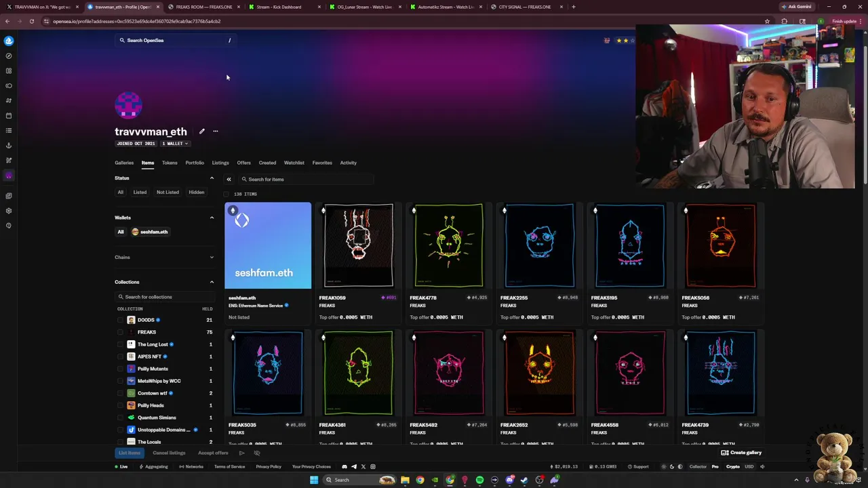Open the calendar icon in left sidebar

coord(9,116)
